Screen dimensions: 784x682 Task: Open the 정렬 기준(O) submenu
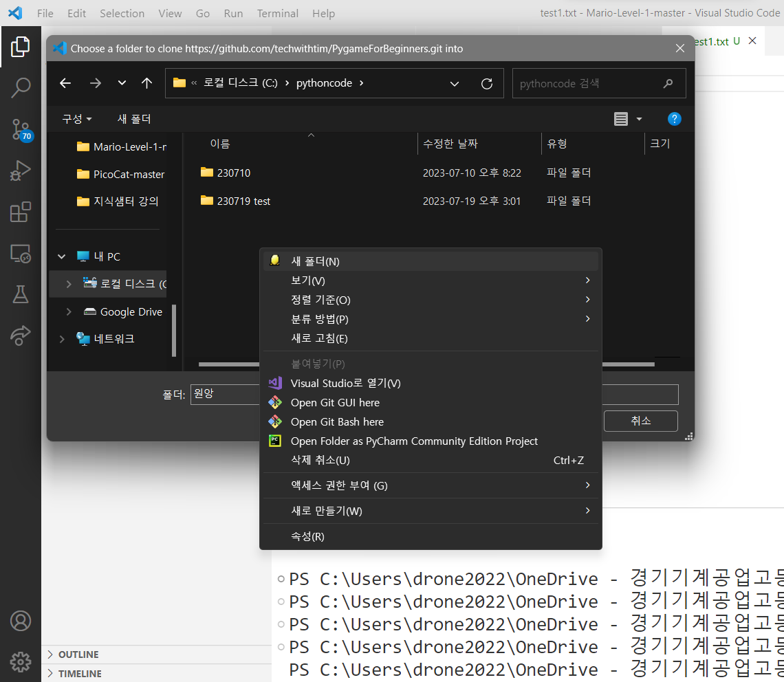click(x=431, y=300)
